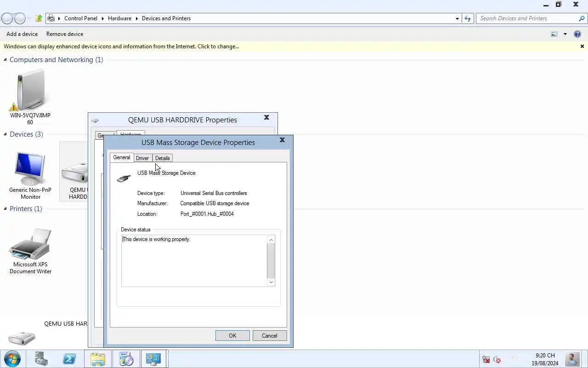Open address bar root location icon
Image resolution: width=588 pixels, height=368 pixels.
(x=51, y=18)
